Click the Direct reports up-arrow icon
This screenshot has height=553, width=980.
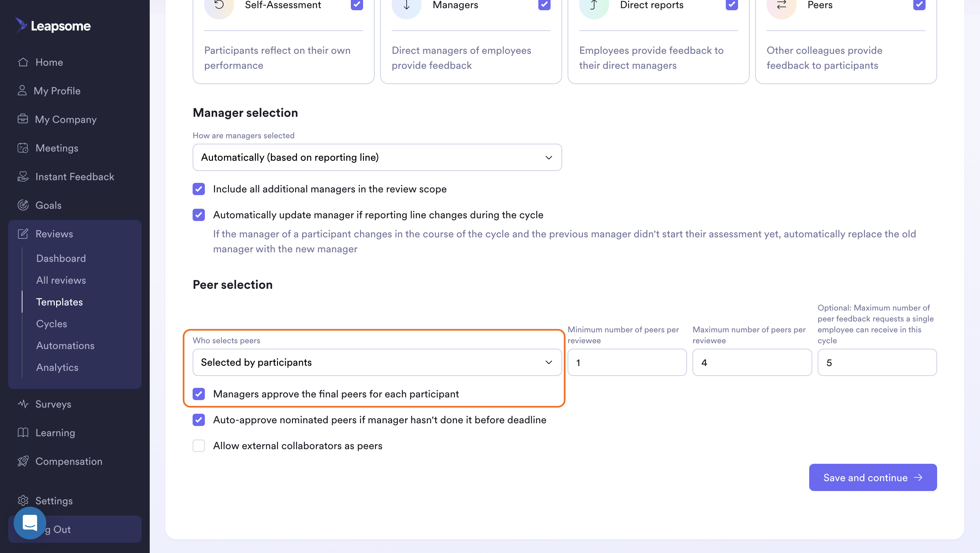point(594,5)
